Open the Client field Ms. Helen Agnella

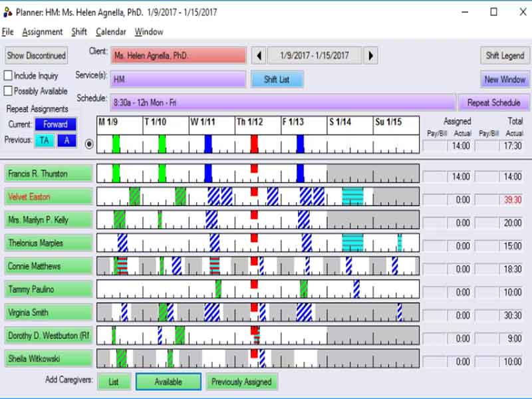click(x=178, y=56)
